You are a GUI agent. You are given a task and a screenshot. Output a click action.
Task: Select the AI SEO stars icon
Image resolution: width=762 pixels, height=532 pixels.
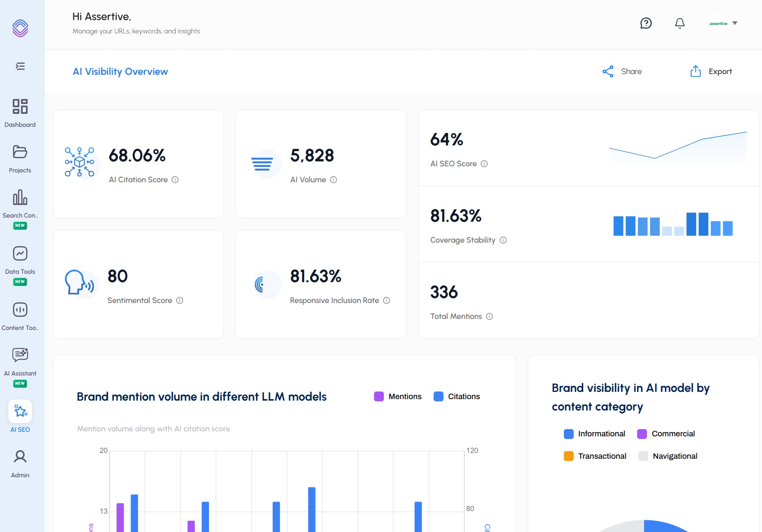point(20,411)
